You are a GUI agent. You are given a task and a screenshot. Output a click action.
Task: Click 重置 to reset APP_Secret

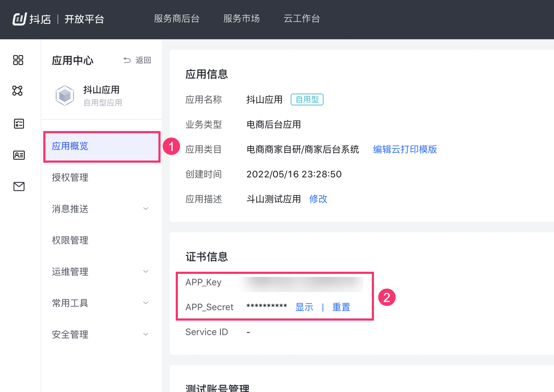(341, 307)
